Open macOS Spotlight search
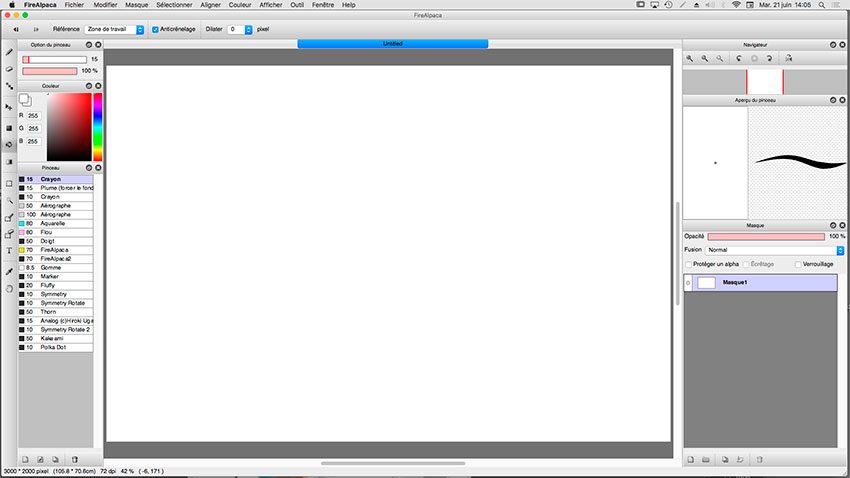This screenshot has height=478, width=850. (822, 5)
